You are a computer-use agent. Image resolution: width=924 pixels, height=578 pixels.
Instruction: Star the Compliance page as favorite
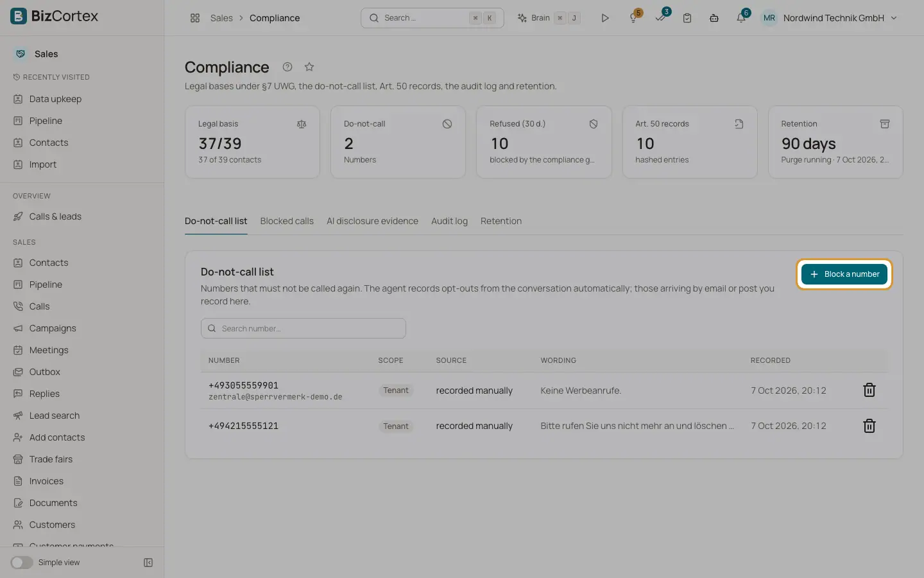click(x=309, y=67)
